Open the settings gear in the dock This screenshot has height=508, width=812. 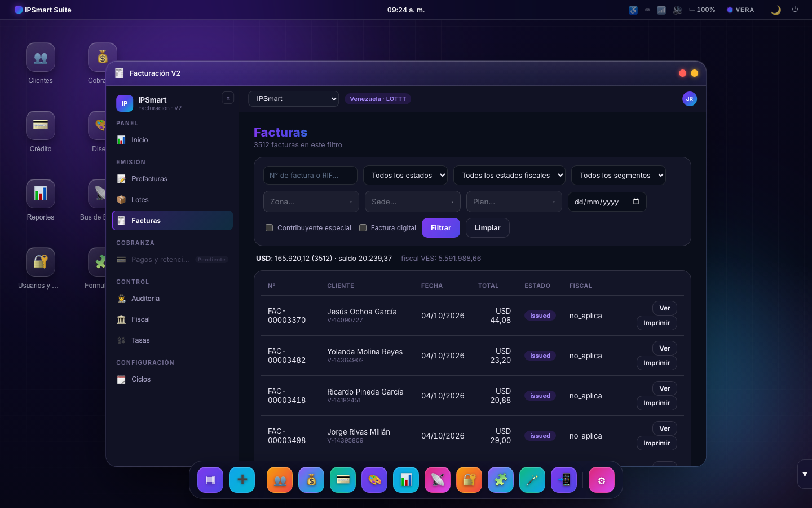(602, 480)
